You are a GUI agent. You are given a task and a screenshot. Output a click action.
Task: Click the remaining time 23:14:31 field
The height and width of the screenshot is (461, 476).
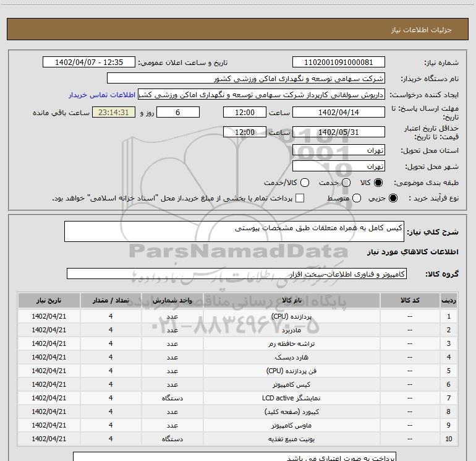(114, 112)
